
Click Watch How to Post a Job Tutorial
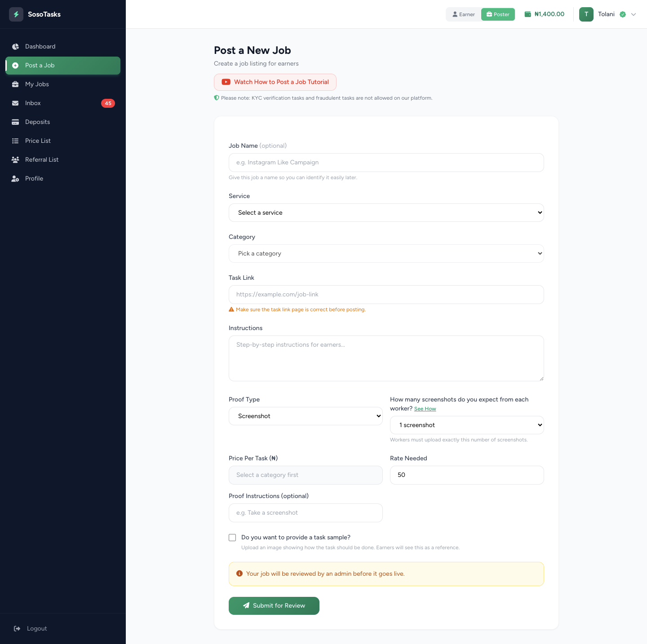[275, 82]
